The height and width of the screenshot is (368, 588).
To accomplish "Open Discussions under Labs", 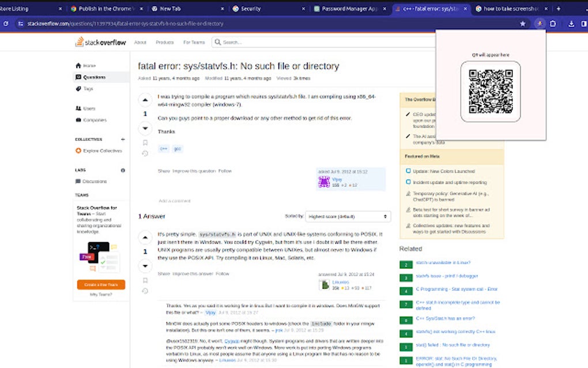I will pos(96,181).
